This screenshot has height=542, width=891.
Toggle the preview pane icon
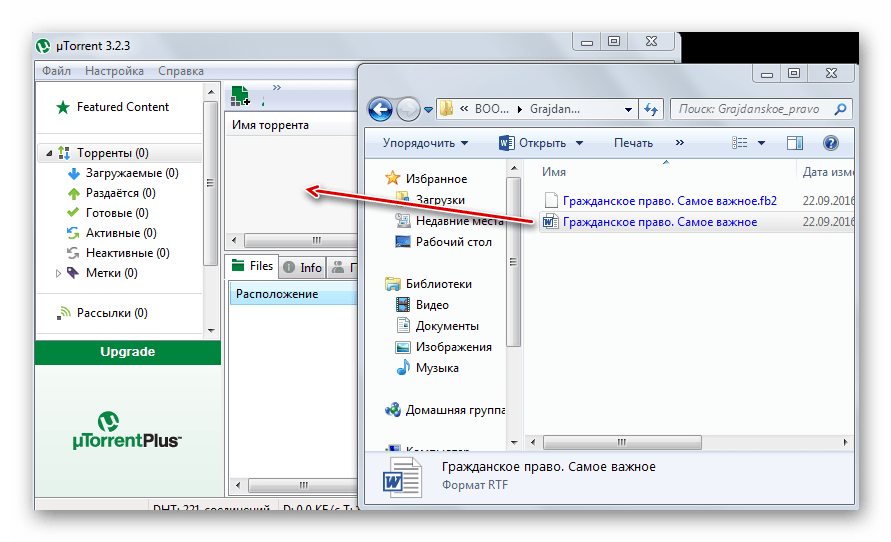pos(795,143)
